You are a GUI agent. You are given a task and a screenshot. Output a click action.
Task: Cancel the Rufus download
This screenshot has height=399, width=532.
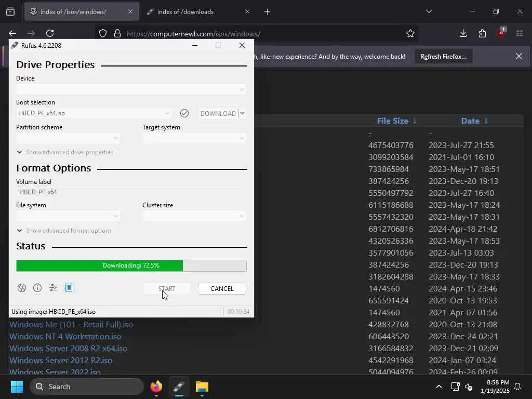point(222,289)
